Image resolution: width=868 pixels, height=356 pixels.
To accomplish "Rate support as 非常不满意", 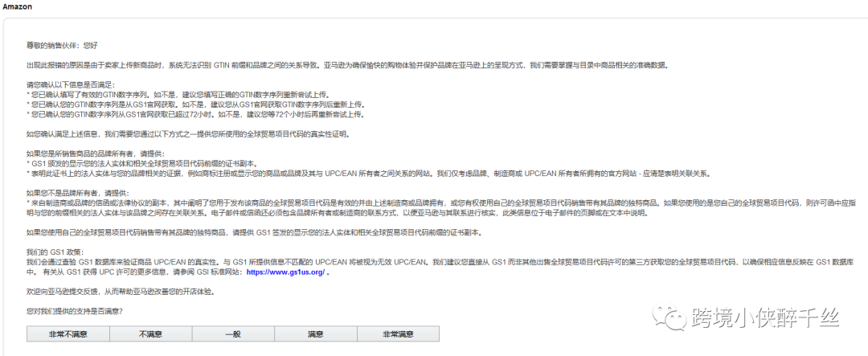I will pyautogui.click(x=68, y=333).
